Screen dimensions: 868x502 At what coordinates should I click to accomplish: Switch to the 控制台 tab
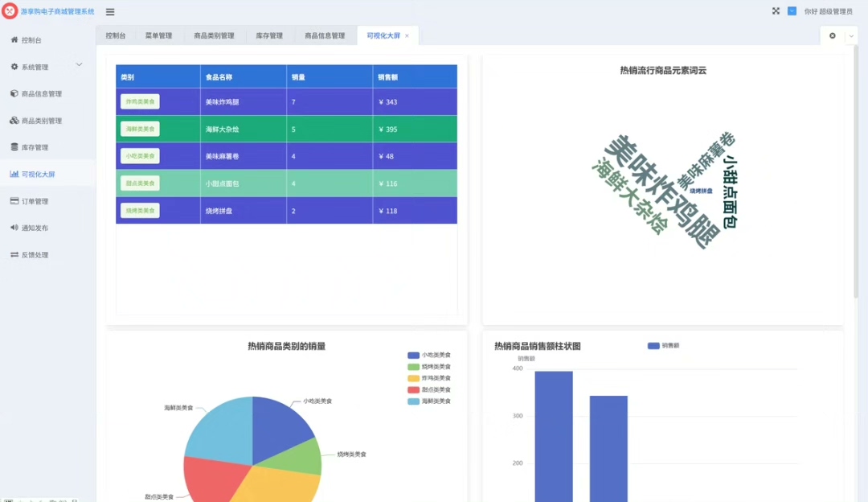(x=116, y=35)
